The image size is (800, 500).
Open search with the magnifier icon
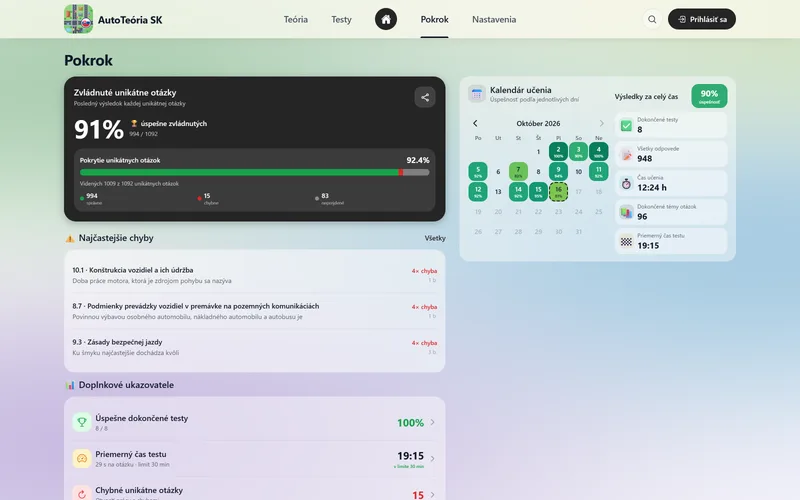pyautogui.click(x=652, y=19)
